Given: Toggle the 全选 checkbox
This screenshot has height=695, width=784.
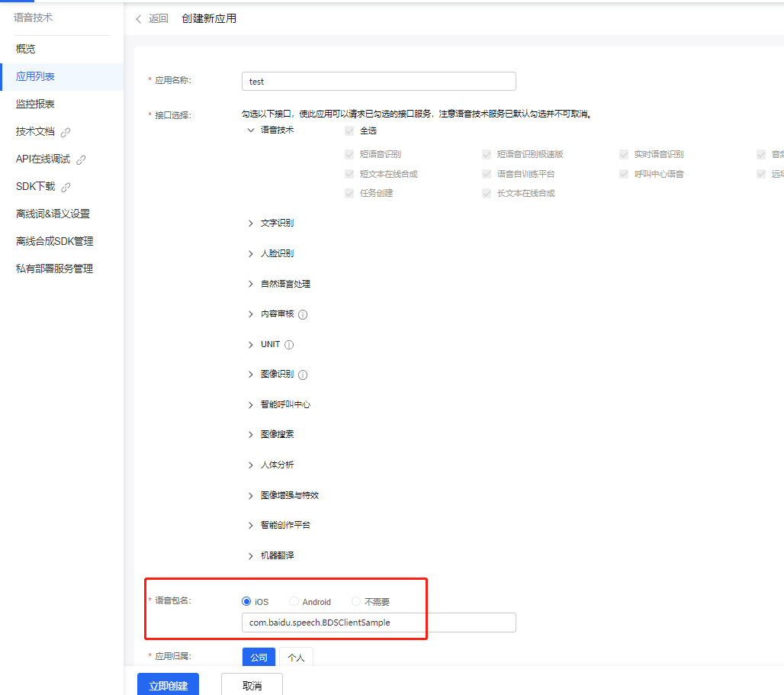Looking at the screenshot, I should (349, 131).
